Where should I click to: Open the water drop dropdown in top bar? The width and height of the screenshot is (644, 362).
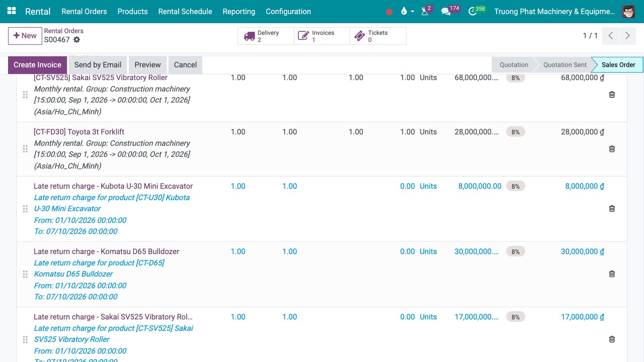[407, 11]
